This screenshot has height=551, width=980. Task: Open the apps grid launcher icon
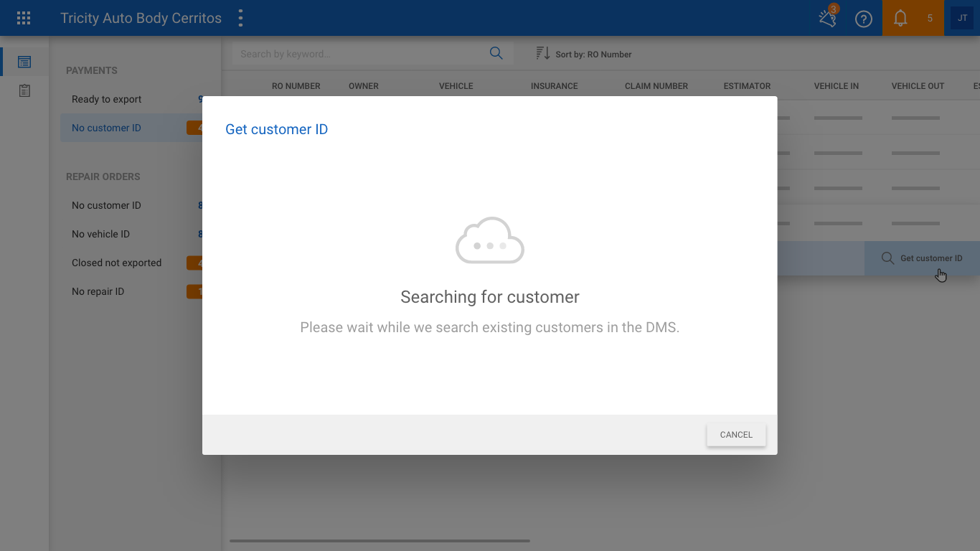pyautogui.click(x=24, y=18)
